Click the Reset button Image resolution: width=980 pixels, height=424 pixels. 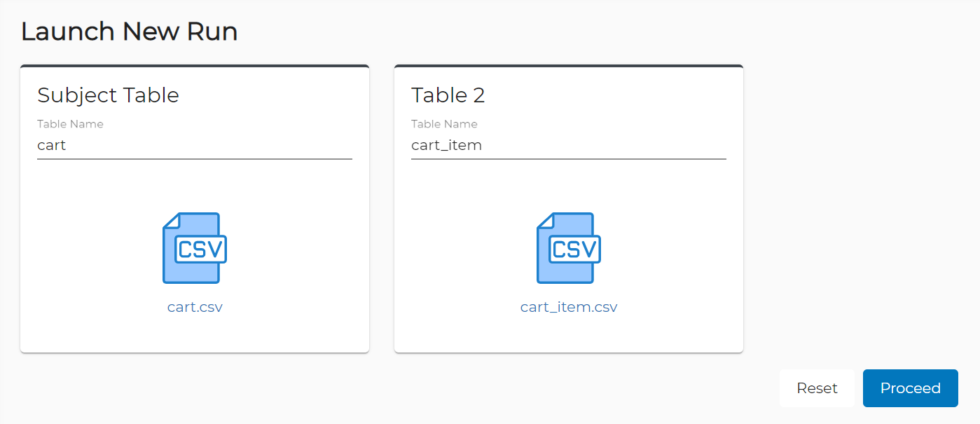817,388
